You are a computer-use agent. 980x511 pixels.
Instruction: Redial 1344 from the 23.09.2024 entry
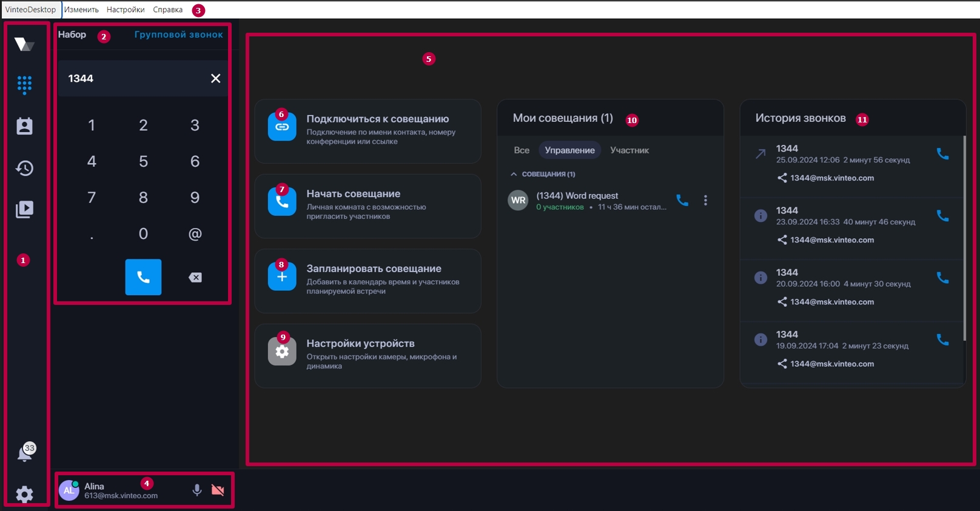(x=942, y=216)
